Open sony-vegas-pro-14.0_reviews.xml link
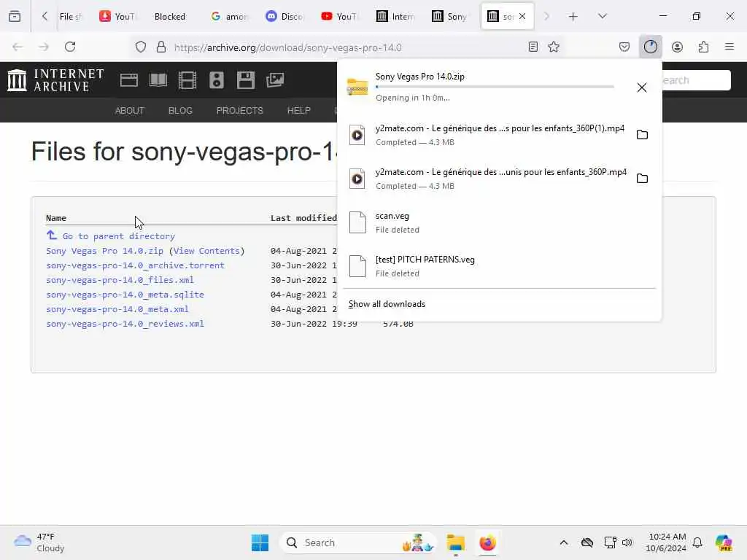 click(125, 324)
